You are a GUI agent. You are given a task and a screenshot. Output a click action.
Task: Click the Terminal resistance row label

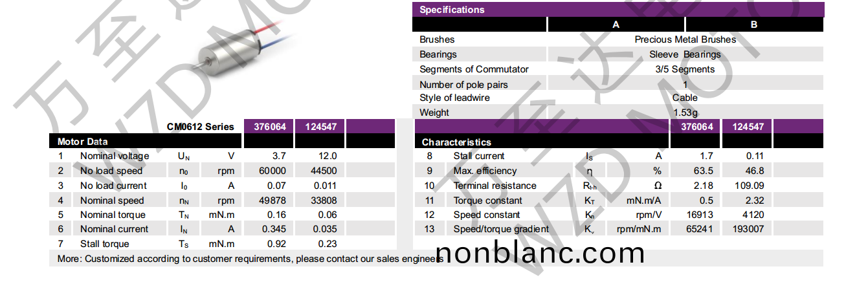click(495, 186)
